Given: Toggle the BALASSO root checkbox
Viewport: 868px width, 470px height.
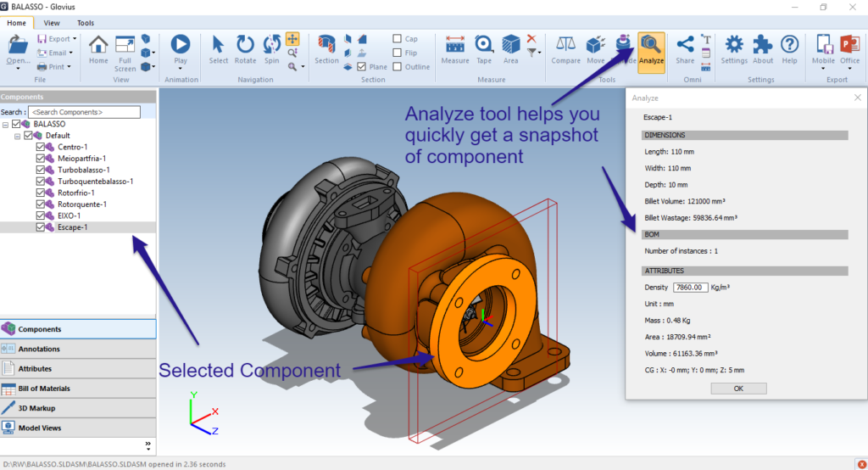Looking at the screenshot, I should [x=16, y=124].
